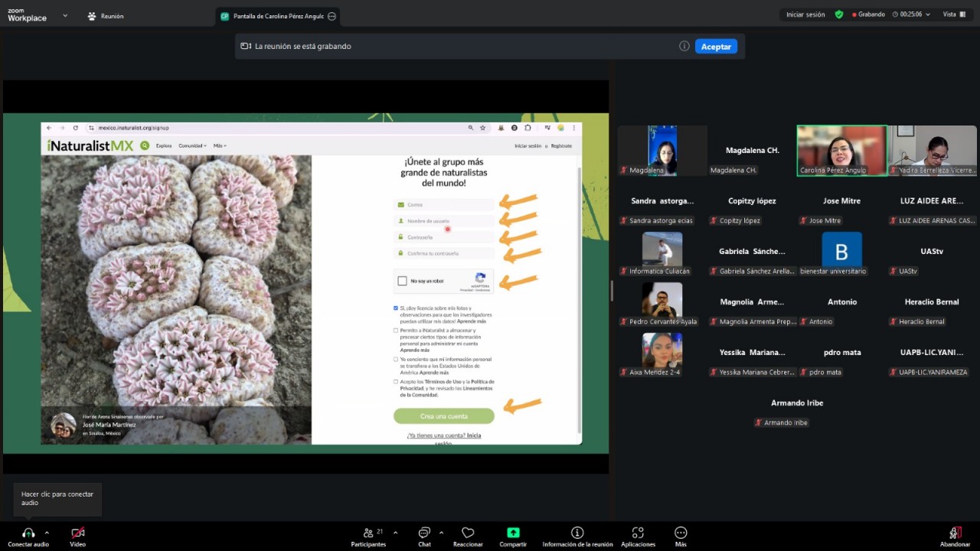
Task: Open the Chat panel
Action: [x=424, y=536]
